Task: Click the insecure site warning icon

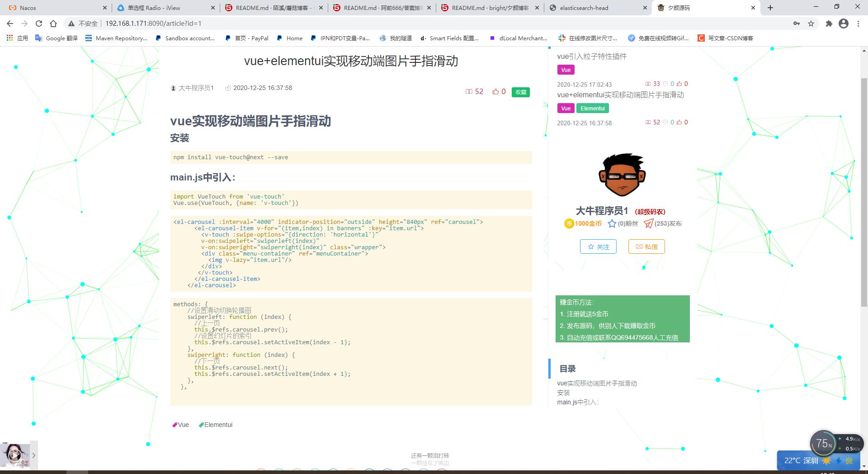Action: [71, 24]
